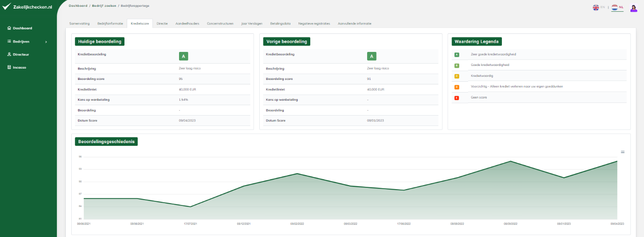
Task: Select Datum Score value 09/04/2023 in Huidige card
Action: coord(187,121)
